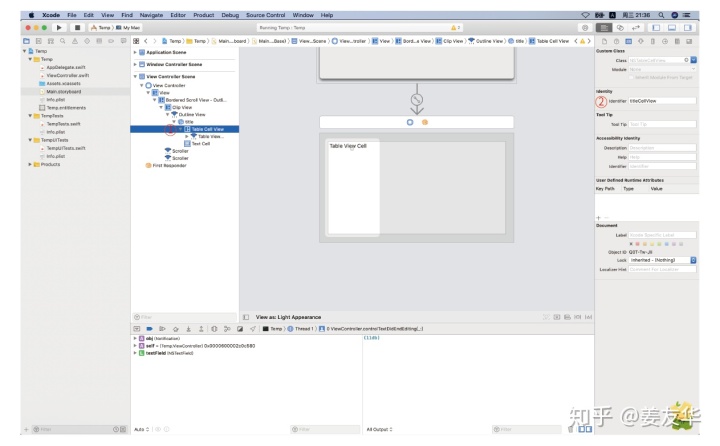The height and width of the screenshot is (446, 720).
Task: Open the Issue navigator warning icon
Action: tap(75, 41)
